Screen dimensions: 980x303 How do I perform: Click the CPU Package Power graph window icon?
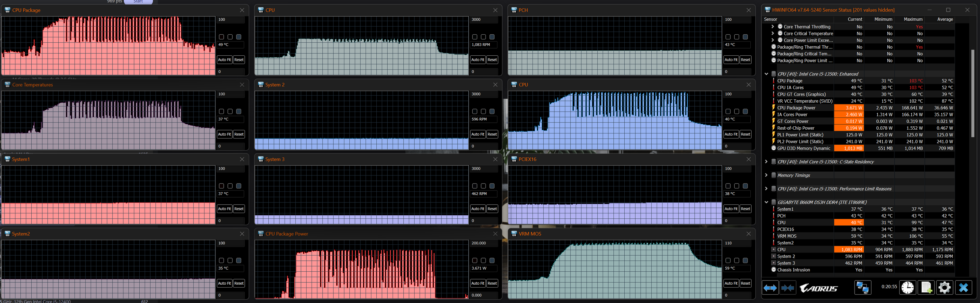[261, 234]
